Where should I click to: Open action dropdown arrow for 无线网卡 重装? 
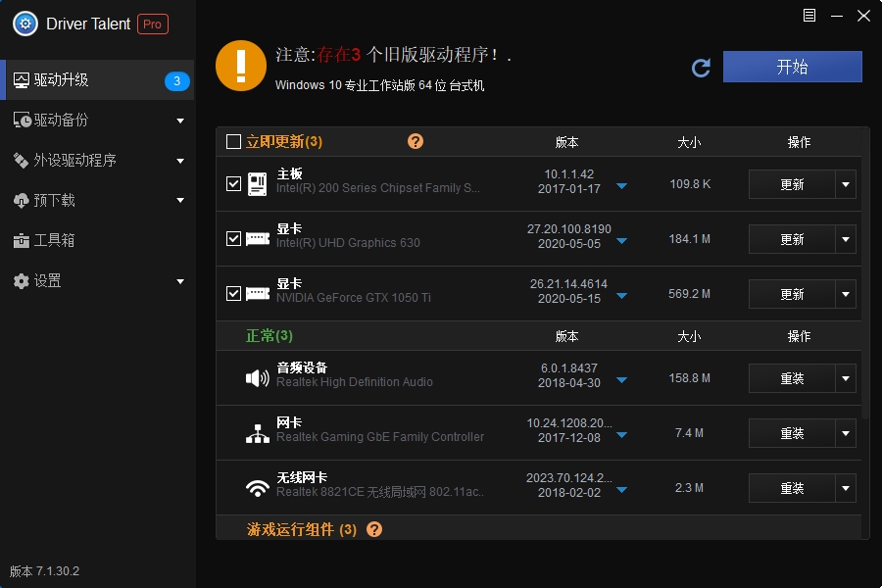846,488
